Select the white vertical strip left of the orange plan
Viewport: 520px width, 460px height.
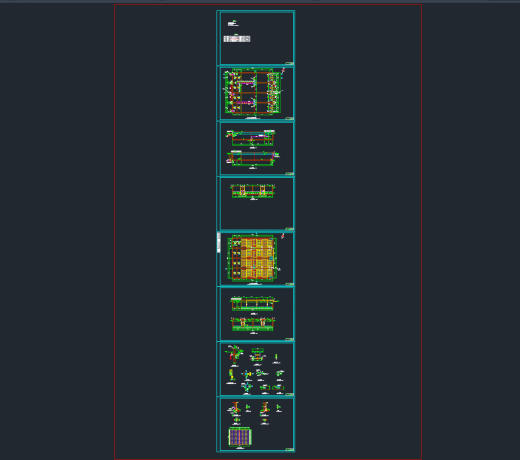pos(219,243)
